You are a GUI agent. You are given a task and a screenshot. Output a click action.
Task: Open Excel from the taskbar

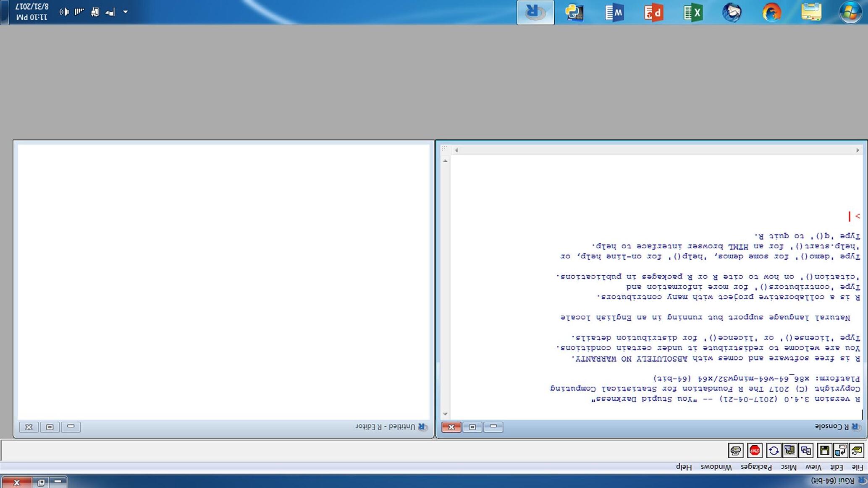(692, 13)
